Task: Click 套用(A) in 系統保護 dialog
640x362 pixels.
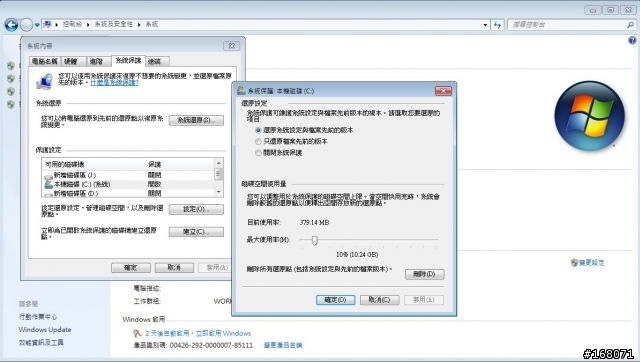Action: click(424, 300)
